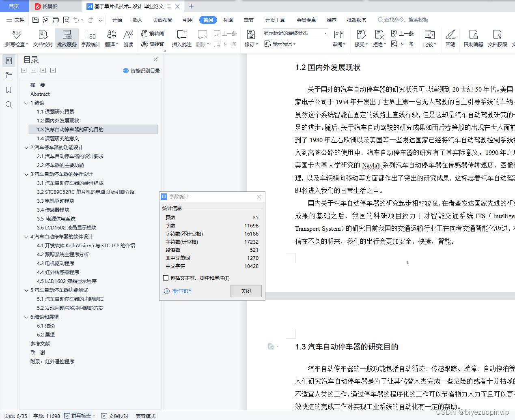The width and height of the screenshot is (515, 420).
Task: Start 朗读 read aloud
Action: (x=128, y=39)
